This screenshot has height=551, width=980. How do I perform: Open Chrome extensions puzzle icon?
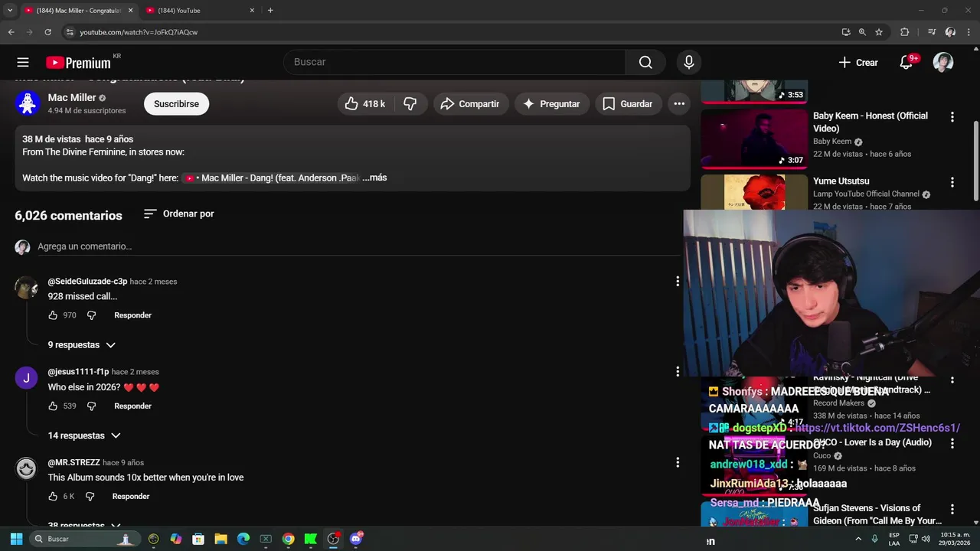point(904,32)
